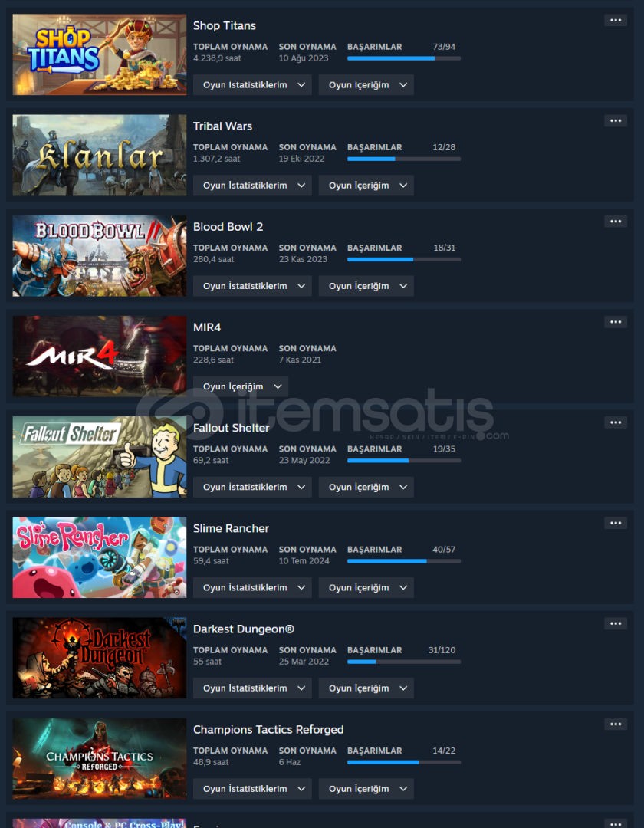Open the three-dot options for Blood Bowl 2
The height and width of the screenshot is (828, 644).
[616, 222]
